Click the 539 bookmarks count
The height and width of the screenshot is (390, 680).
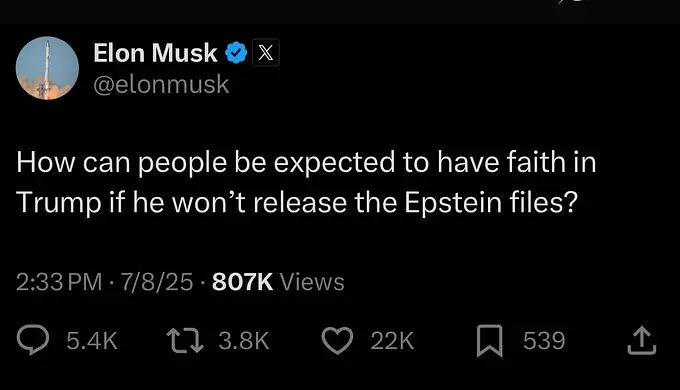click(544, 341)
